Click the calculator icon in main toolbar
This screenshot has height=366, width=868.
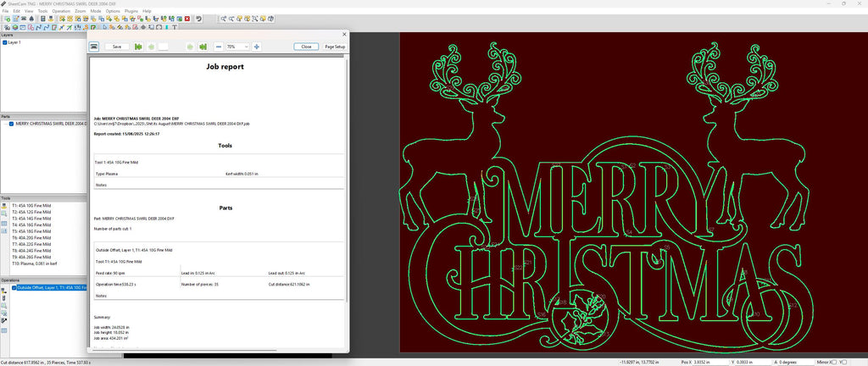(42, 19)
